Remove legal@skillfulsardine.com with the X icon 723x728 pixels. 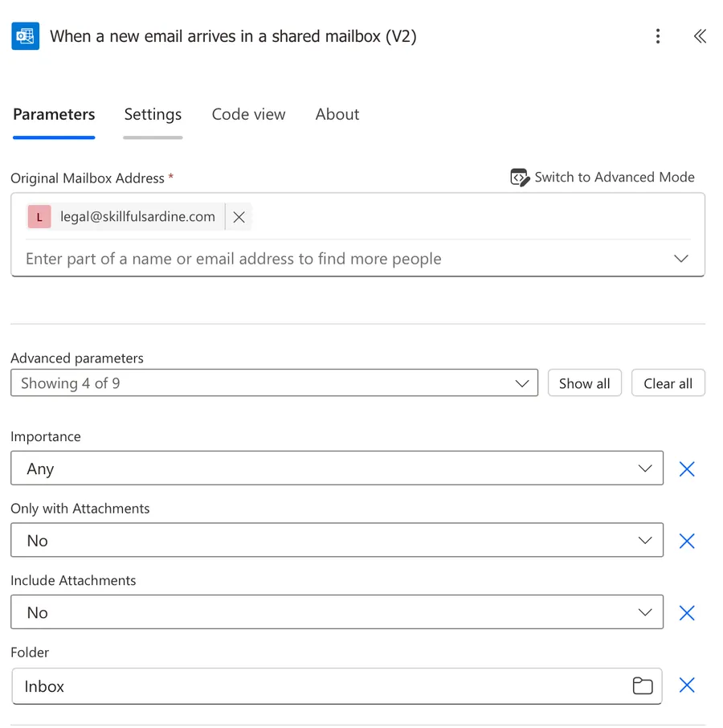pos(239,217)
